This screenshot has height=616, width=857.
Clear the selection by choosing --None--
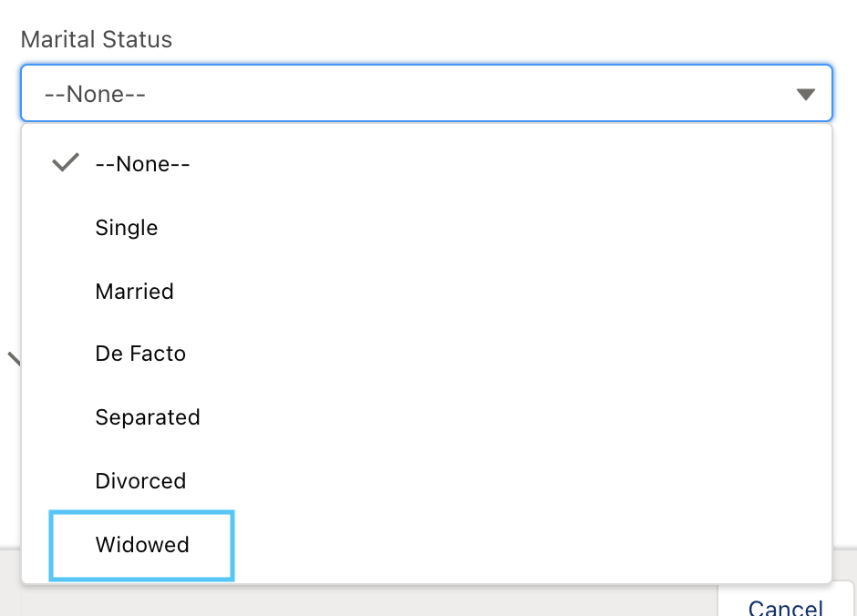click(x=142, y=164)
